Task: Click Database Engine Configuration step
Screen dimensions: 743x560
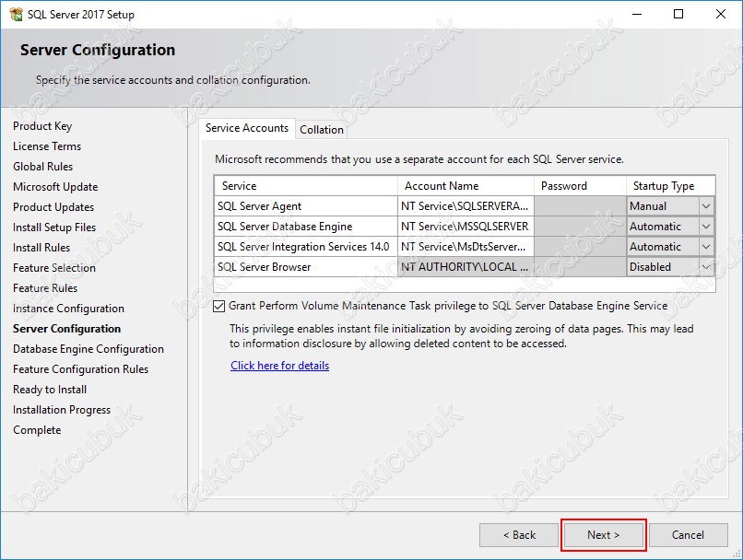Action: (x=88, y=349)
